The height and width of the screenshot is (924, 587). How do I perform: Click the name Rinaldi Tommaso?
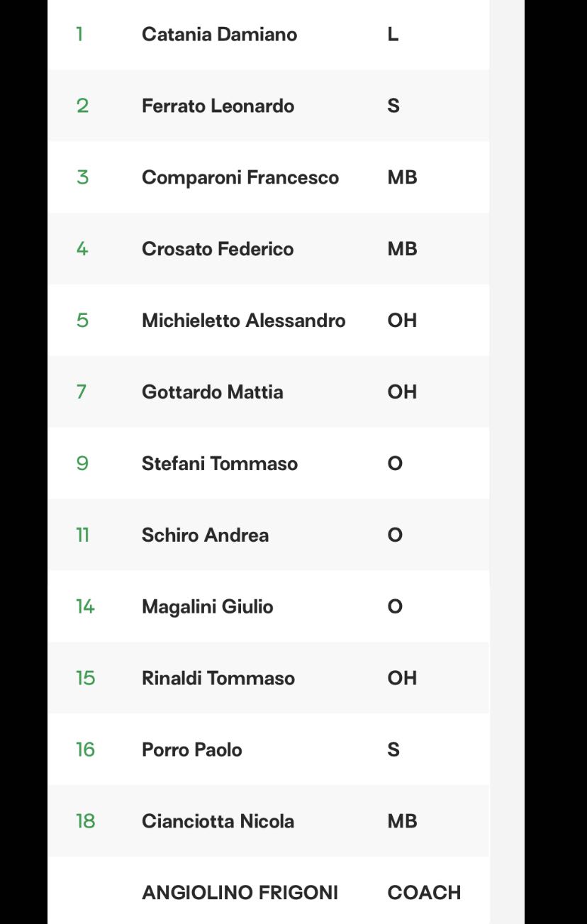(218, 678)
